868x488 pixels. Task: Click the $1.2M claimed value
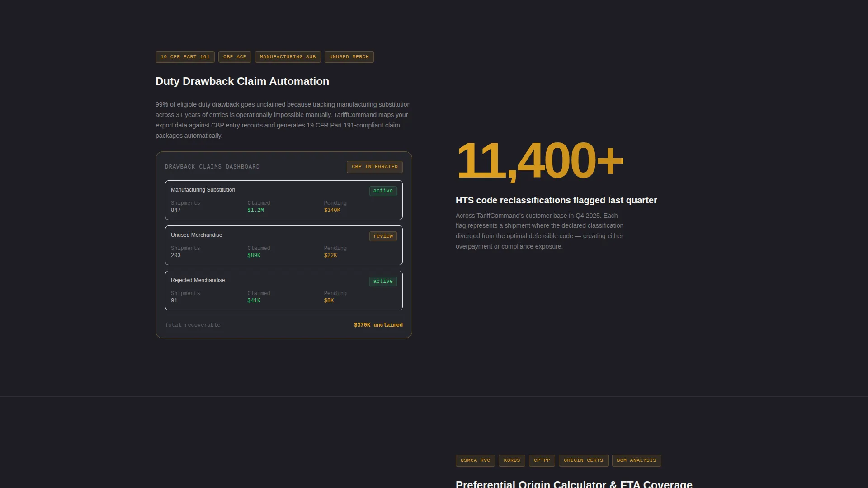255,210
